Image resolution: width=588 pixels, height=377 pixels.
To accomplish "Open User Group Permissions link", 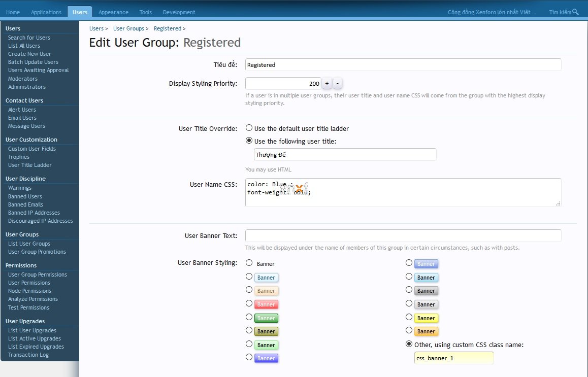I will coord(37,275).
